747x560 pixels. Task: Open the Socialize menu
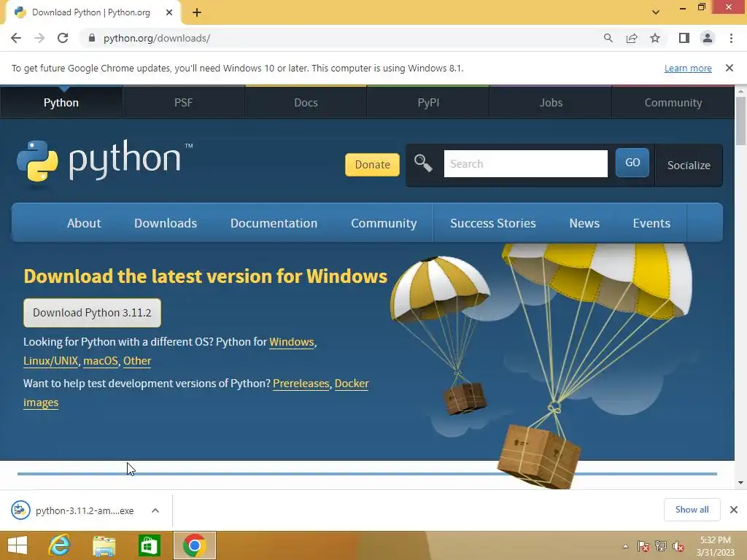(689, 166)
